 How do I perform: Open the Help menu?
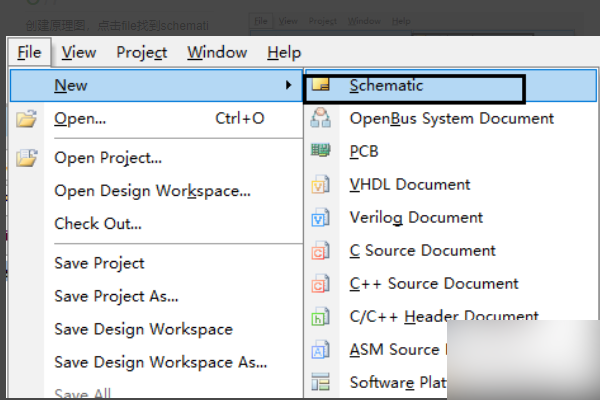coord(284,53)
